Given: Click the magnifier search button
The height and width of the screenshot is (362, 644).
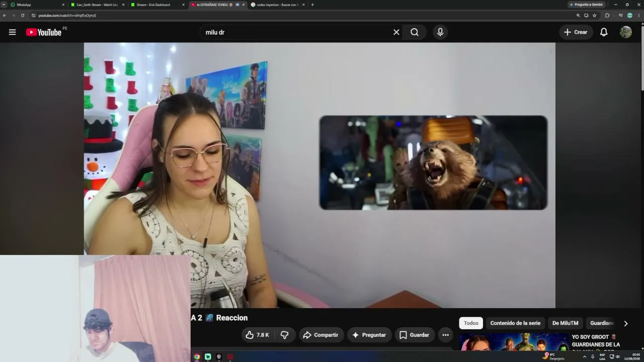Looking at the screenshot, I should coord(415,32).
